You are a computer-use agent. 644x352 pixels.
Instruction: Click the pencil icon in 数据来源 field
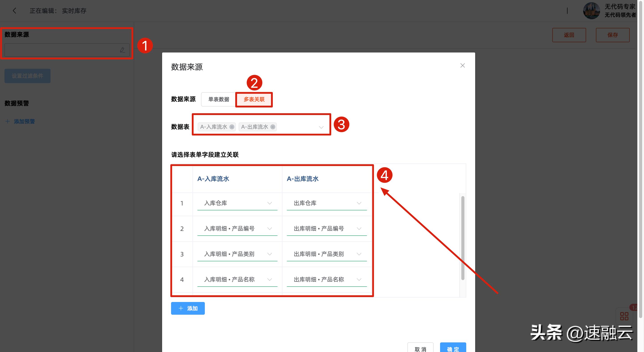point(122,50)
